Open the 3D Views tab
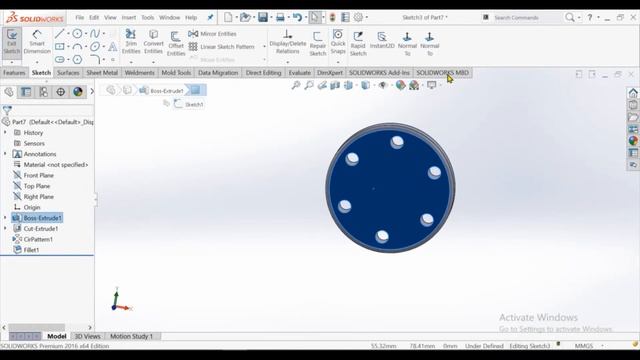640x360 pixels. [87, 336]
